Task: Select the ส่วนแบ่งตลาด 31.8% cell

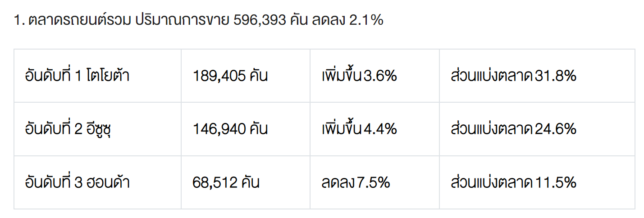Action: pos(513,76)
